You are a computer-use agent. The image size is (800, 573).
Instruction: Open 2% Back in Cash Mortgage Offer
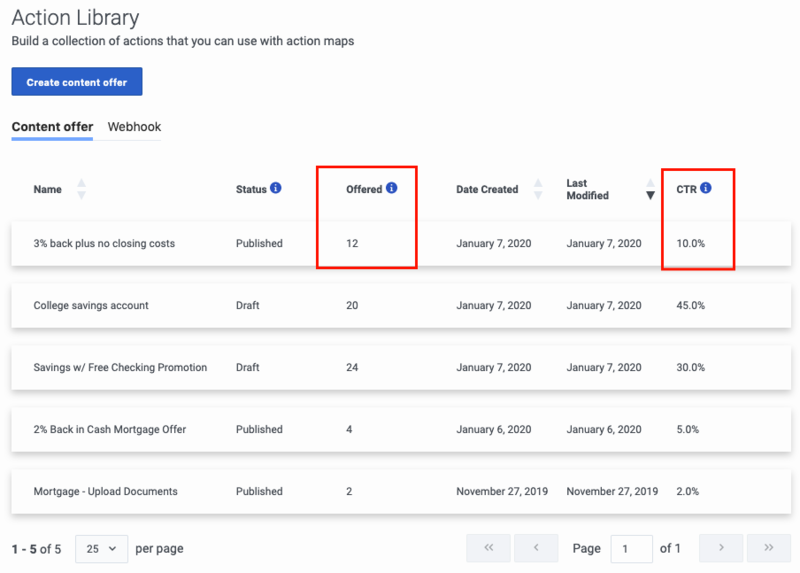[x=110, y=429]
